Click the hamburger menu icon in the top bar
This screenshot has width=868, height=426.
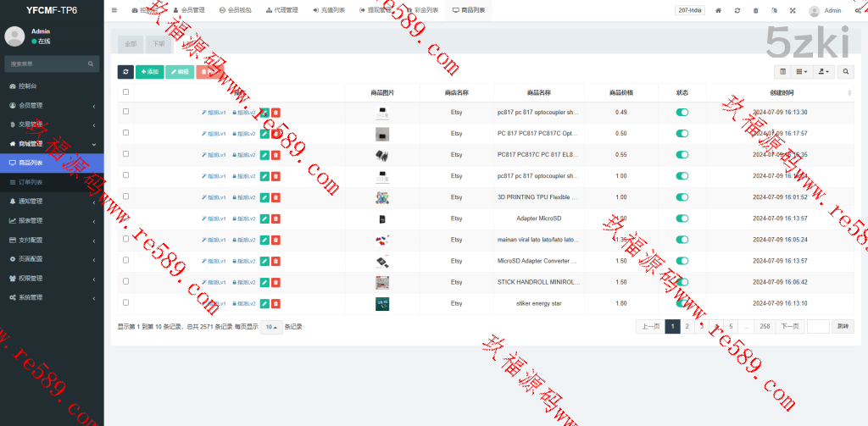[x=114, y=10]
